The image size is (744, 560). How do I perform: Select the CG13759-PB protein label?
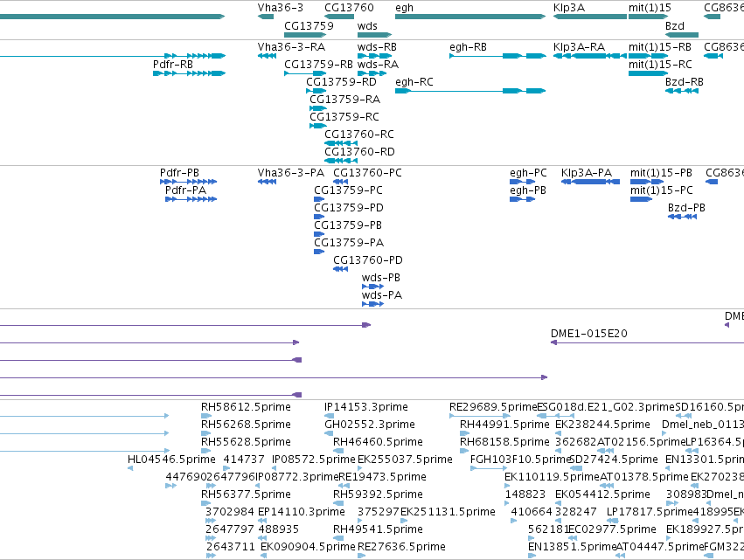point(348,225)
